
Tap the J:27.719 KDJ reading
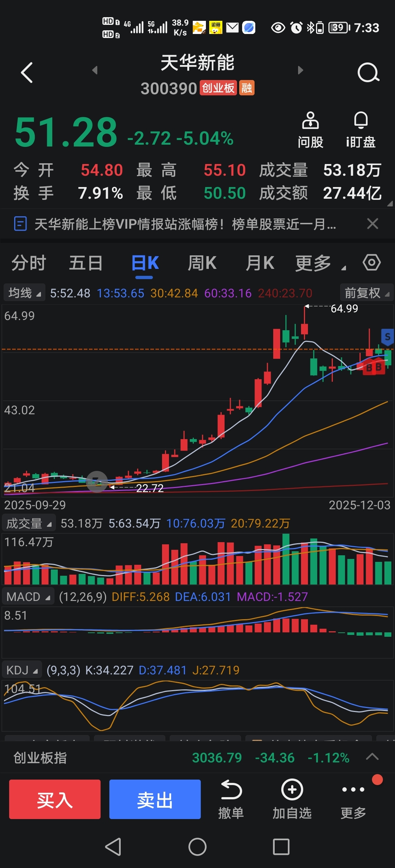pos(216,670)
